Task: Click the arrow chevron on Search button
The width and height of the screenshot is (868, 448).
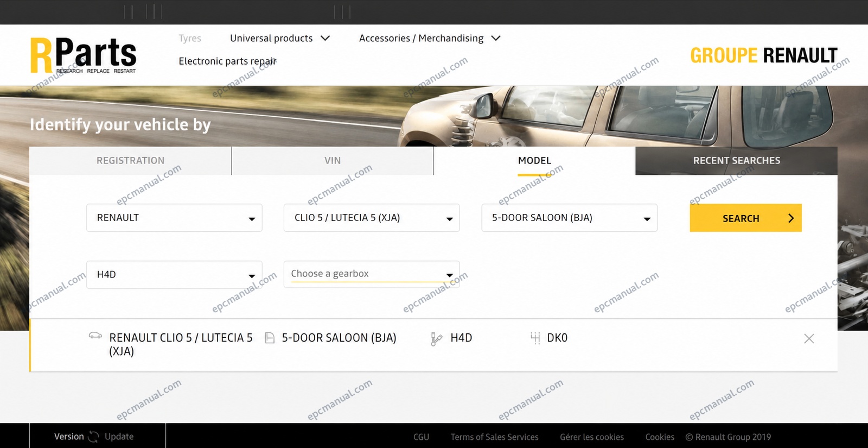Action: [791, 218]
